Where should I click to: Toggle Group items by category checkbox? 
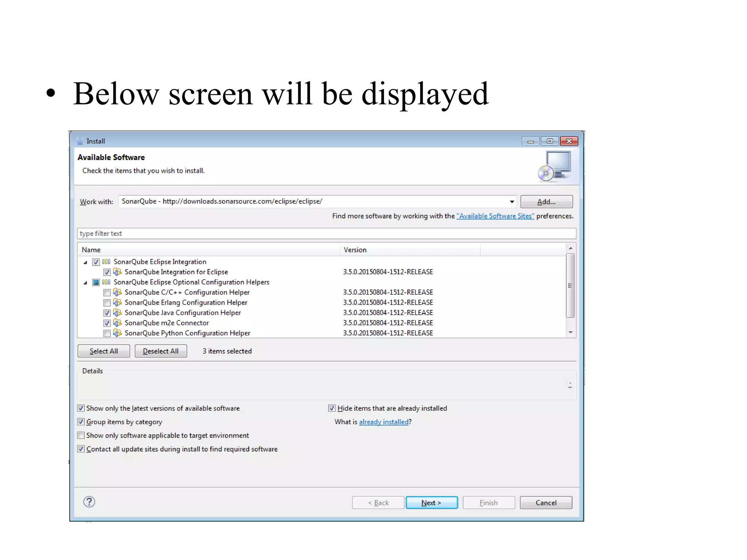tap(81, 422)
